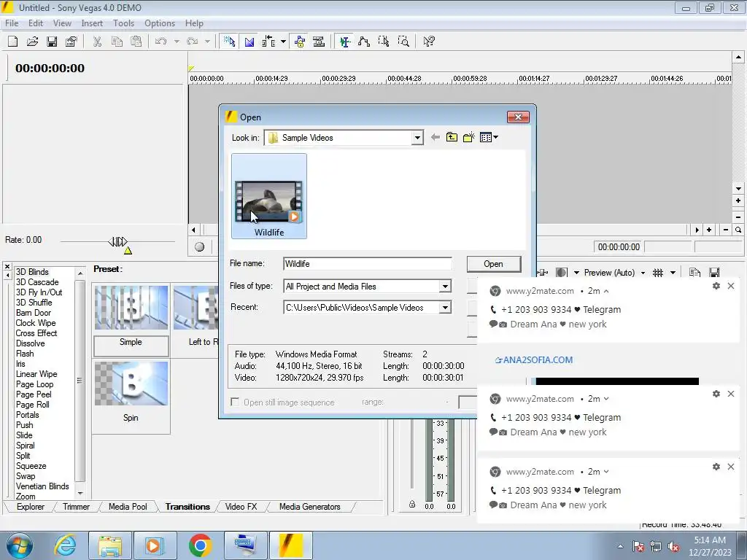Switch to the Video FX tab
The image size is (747, 560).
241,507
